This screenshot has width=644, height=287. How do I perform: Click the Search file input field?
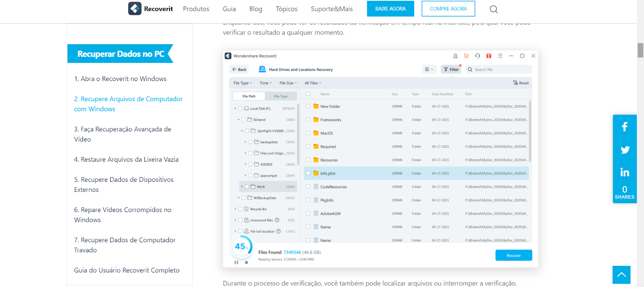[x=499, y=69]
